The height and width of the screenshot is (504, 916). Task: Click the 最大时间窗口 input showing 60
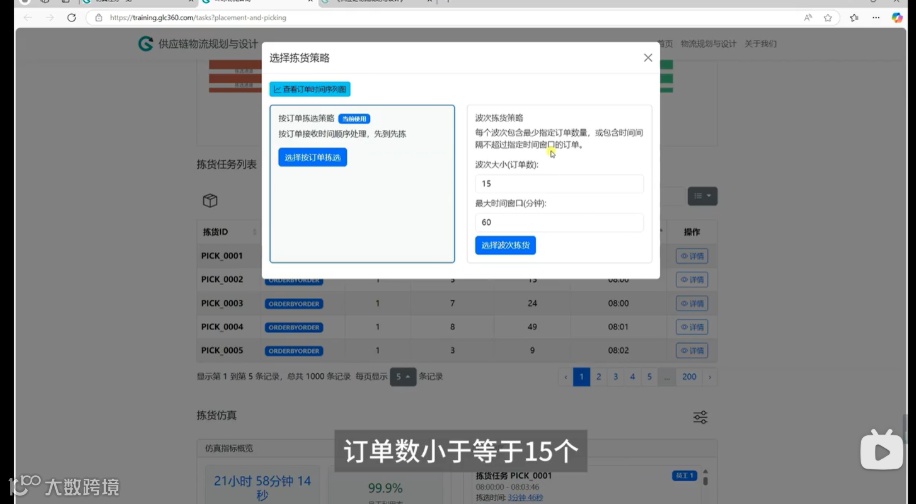pos(559,222)
